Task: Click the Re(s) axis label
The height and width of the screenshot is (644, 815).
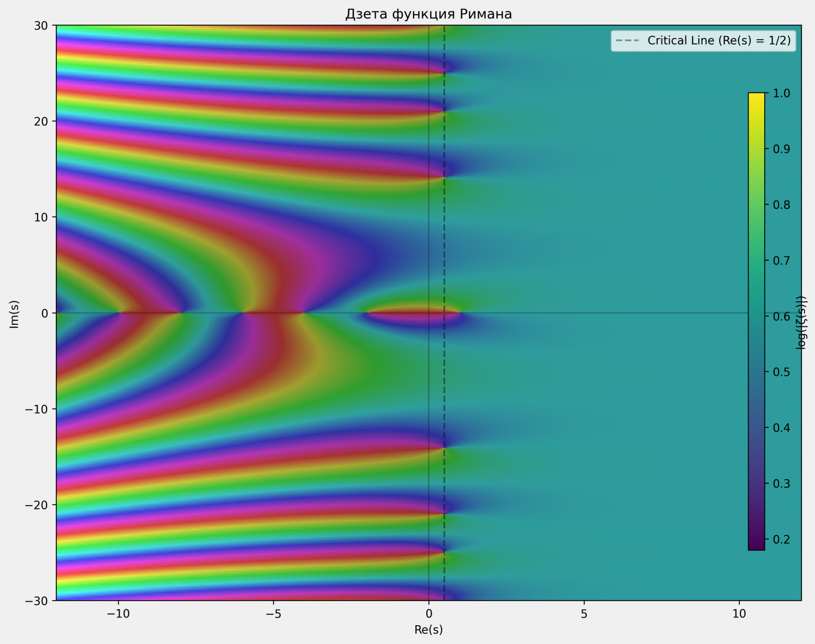Action: (x=428, y=630)
